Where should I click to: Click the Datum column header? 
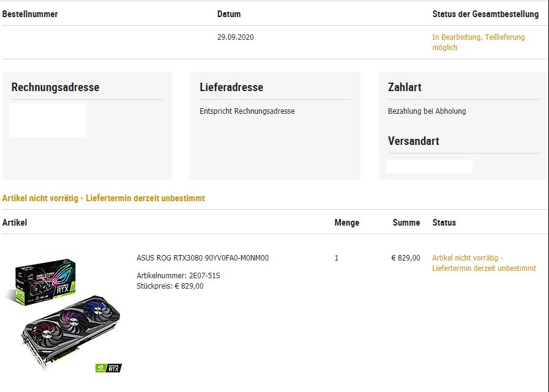click(x=229, y=14)
